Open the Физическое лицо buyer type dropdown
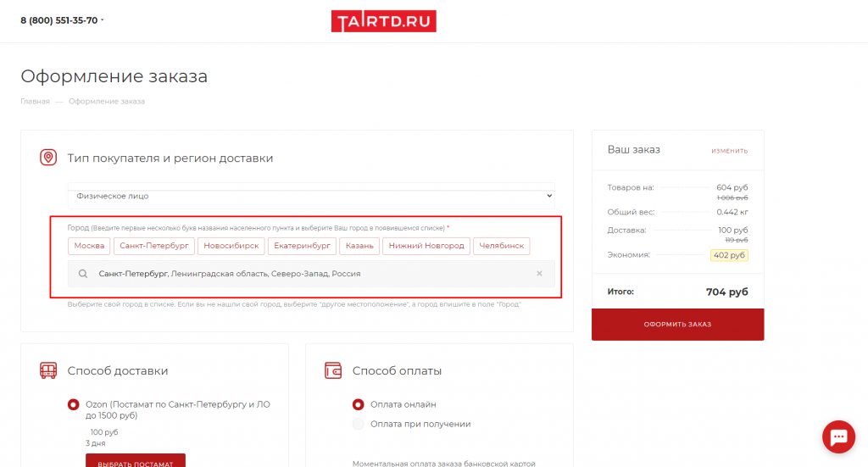Viewport: 868px width, 467px height. (x=311, y=196)
